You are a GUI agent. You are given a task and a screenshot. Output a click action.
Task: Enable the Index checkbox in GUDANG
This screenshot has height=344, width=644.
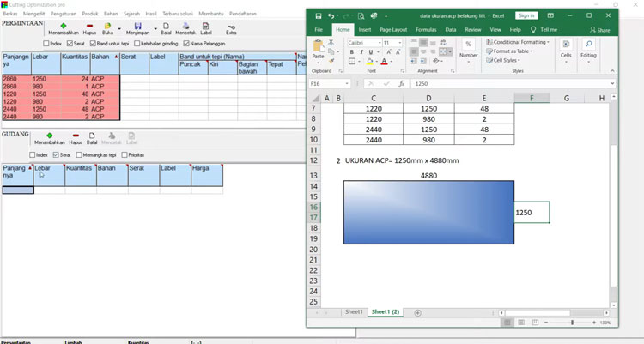pyautogui.click(x=32, y=154)
